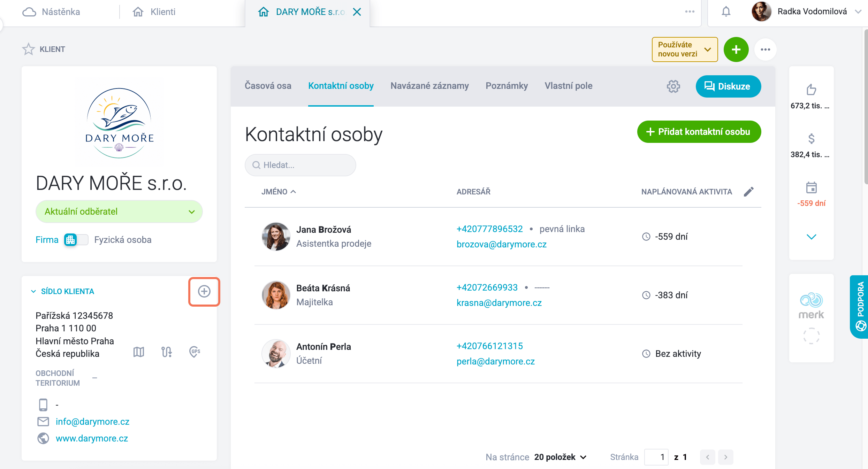Mark client as favorite with star icon
The image size is (868, 469).
(x=29, y=49)
